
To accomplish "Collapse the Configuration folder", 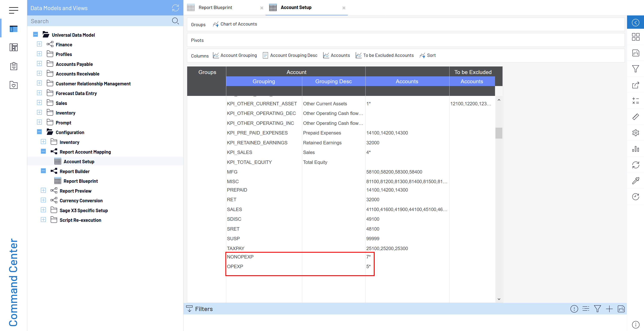I will [x=39, y=132].
